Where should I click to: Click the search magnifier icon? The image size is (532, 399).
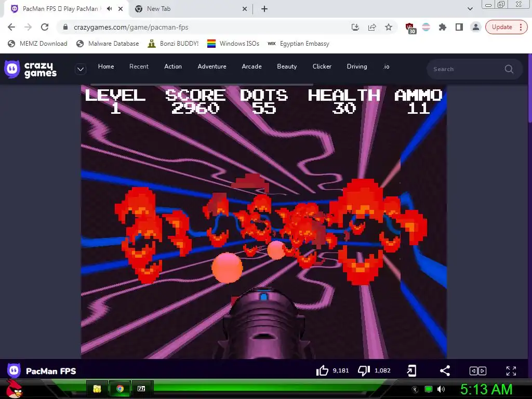(x=509, y=69)
